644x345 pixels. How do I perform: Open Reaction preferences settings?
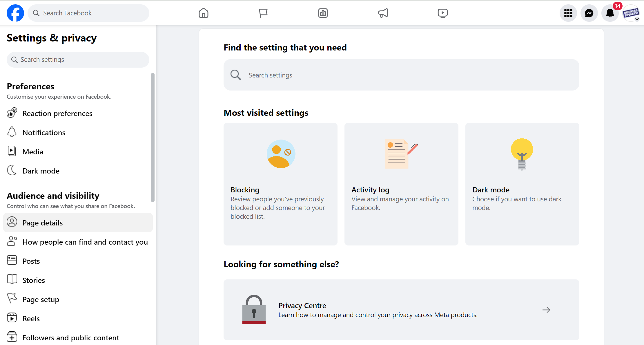click(x=78, y=113)
